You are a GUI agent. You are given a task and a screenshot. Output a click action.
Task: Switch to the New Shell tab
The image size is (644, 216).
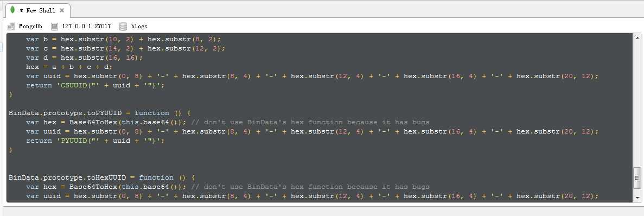(37, 10)
